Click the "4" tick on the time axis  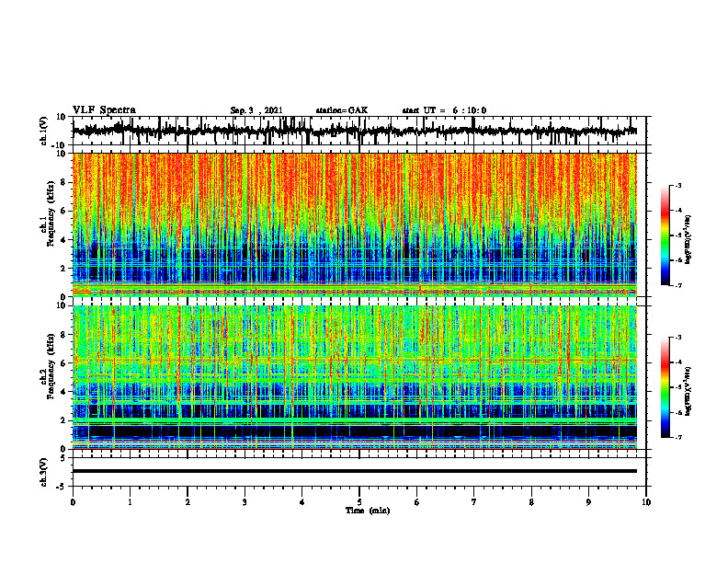pos(302,502)
